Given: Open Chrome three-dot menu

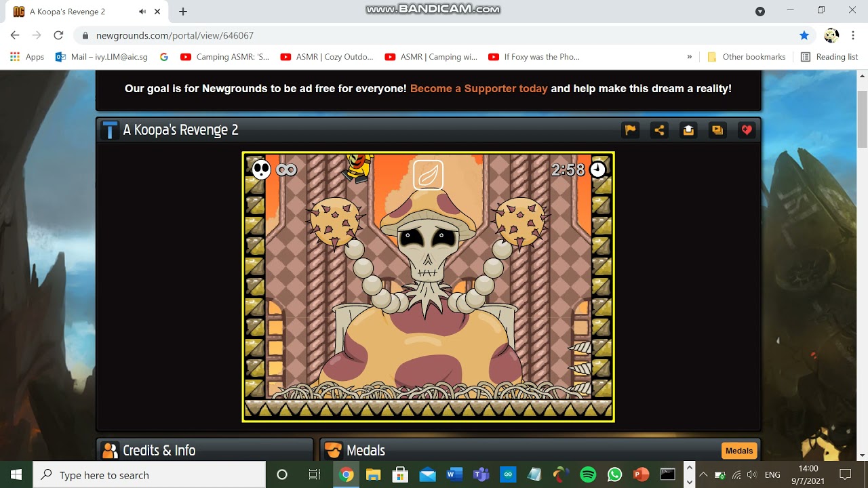Looking at the screenshot, I should 852,35.
